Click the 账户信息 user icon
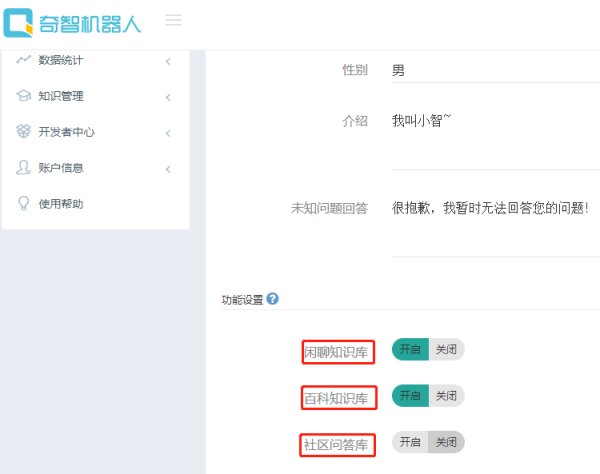 [23, 168]
